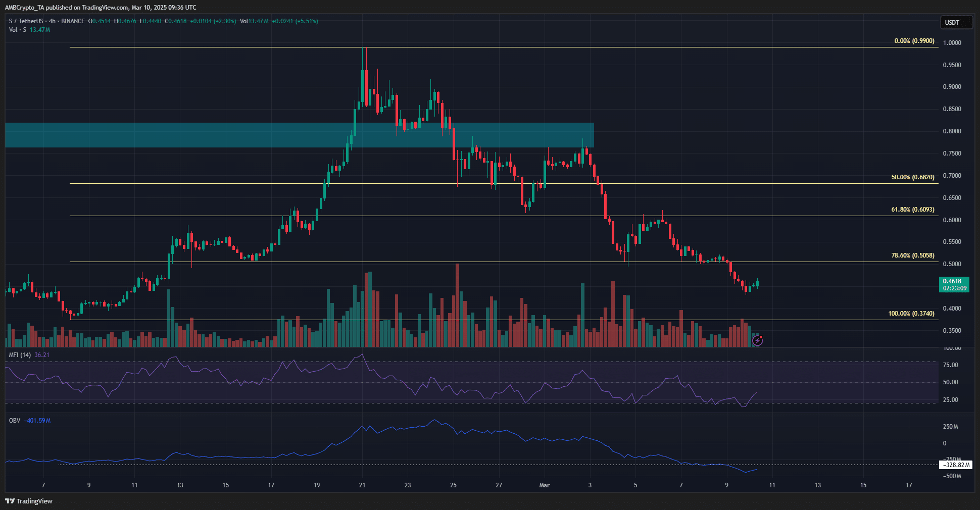Click the 21 date on the time axis
980x510 pixels.
pos(362,485)
